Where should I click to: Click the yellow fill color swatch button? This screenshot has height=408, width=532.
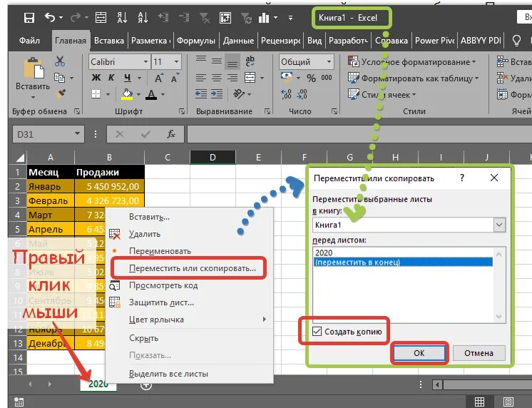point(127,94)
